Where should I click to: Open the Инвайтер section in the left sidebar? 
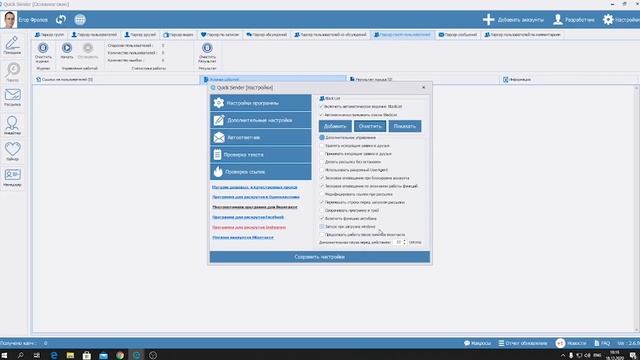(x=12, y=125)
